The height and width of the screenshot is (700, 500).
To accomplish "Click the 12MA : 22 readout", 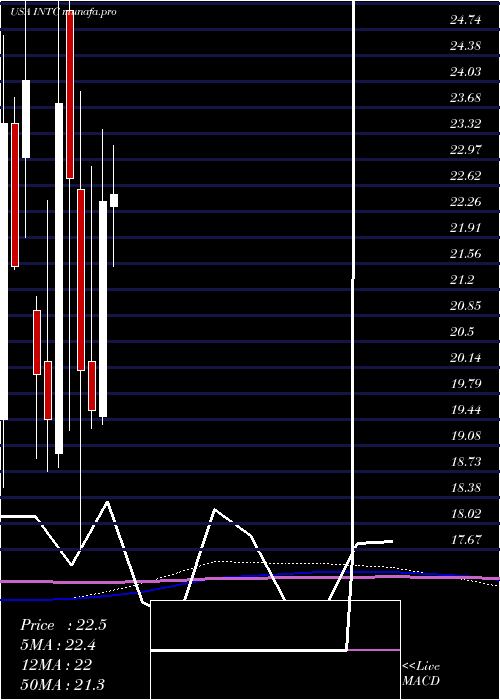I will [56, 665].
